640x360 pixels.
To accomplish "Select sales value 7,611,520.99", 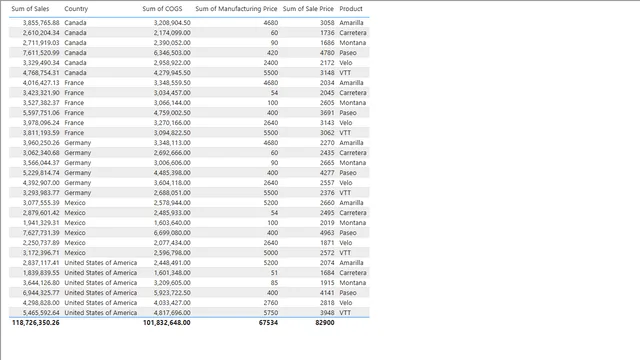I will pyautogui.click(x=41, y=53).
